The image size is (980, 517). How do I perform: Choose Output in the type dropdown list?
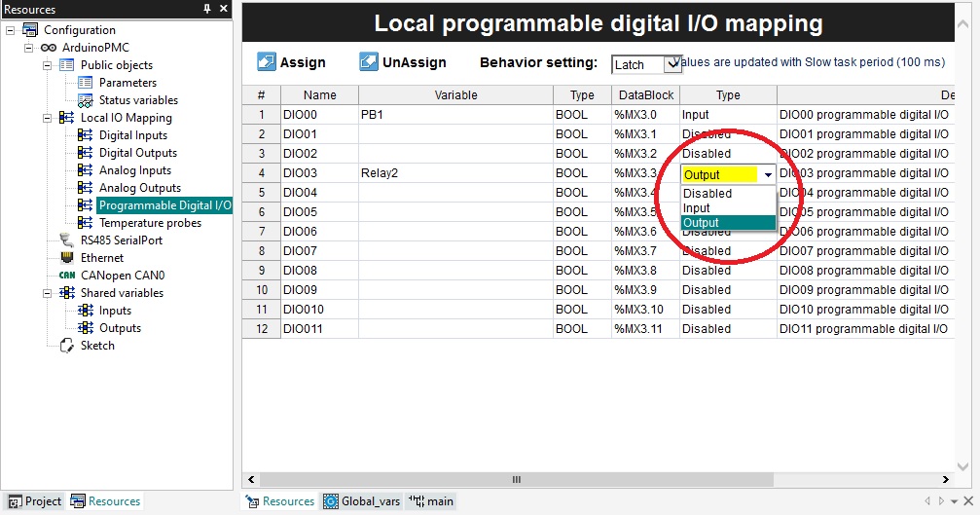(728, 223)
